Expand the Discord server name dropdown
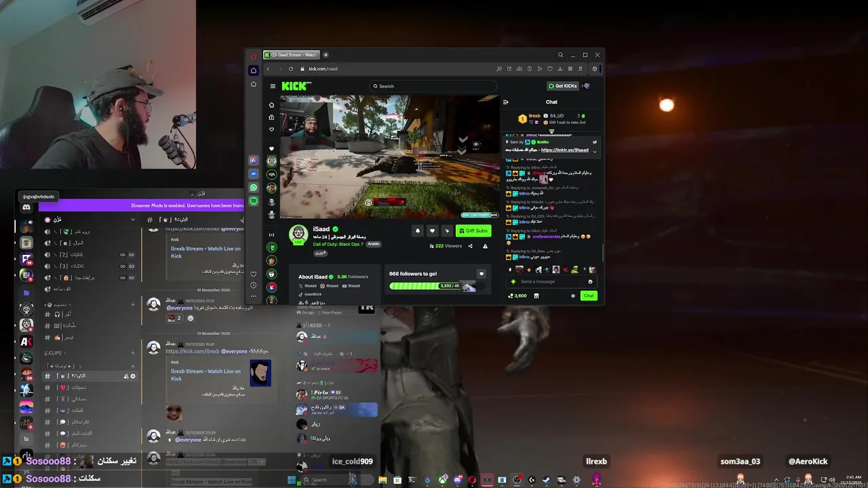868x488 pixels. 132,220
